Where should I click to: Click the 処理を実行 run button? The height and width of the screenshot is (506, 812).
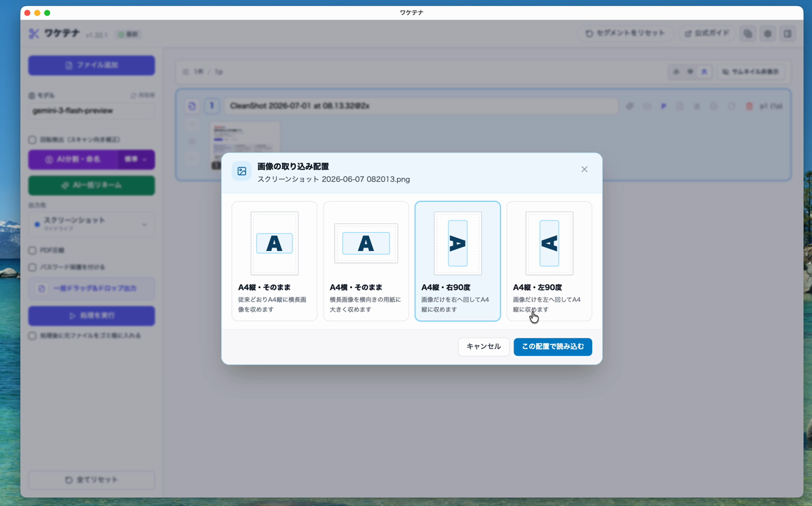(x=91, y=316)
